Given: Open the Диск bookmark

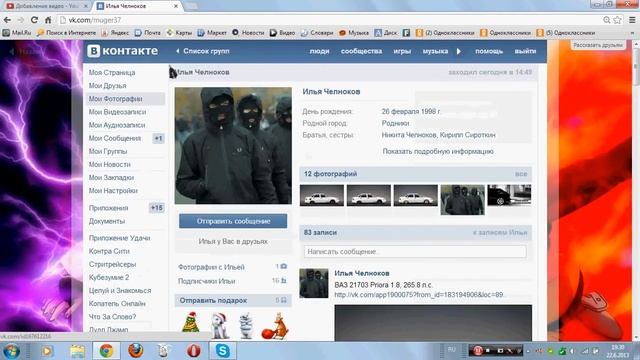Looking at the screenshot, I should click(386, 33).
